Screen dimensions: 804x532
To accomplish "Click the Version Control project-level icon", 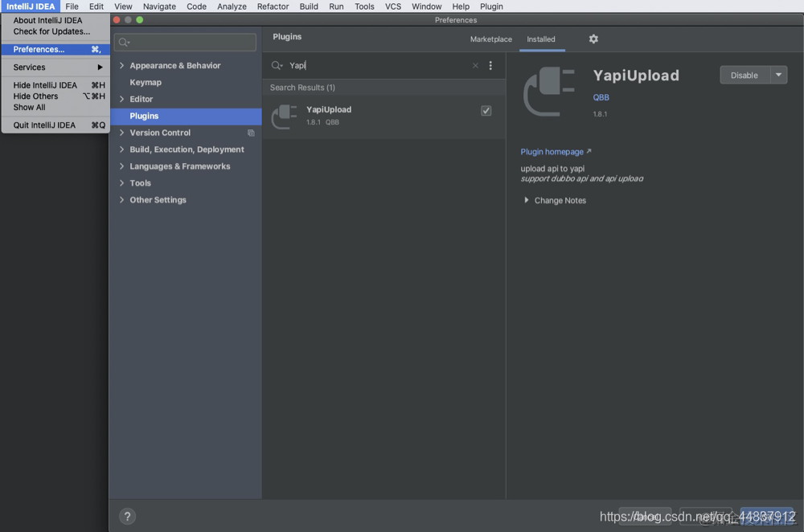I will coord(251,133).
